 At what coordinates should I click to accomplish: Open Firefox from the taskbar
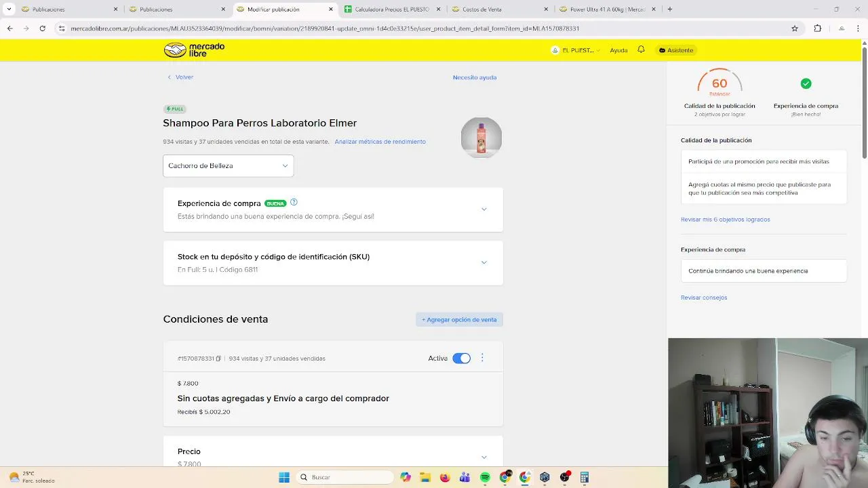point(445,477)
